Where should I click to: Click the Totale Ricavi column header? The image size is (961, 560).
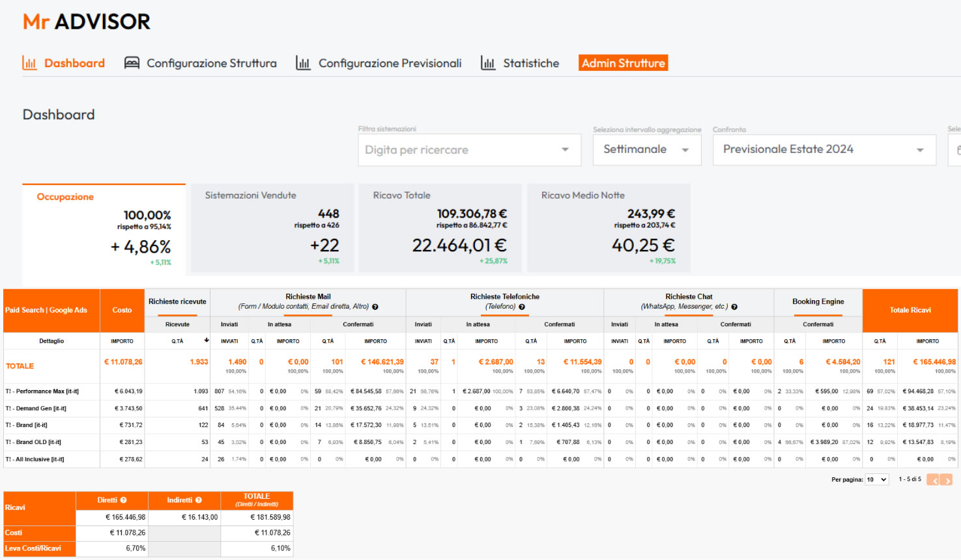point(910,310)
